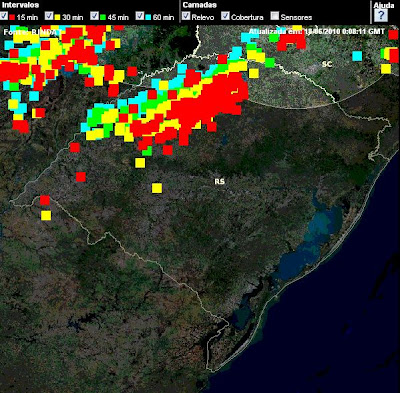Uncheck the 30 min interval checkbox

pos(49,16)
